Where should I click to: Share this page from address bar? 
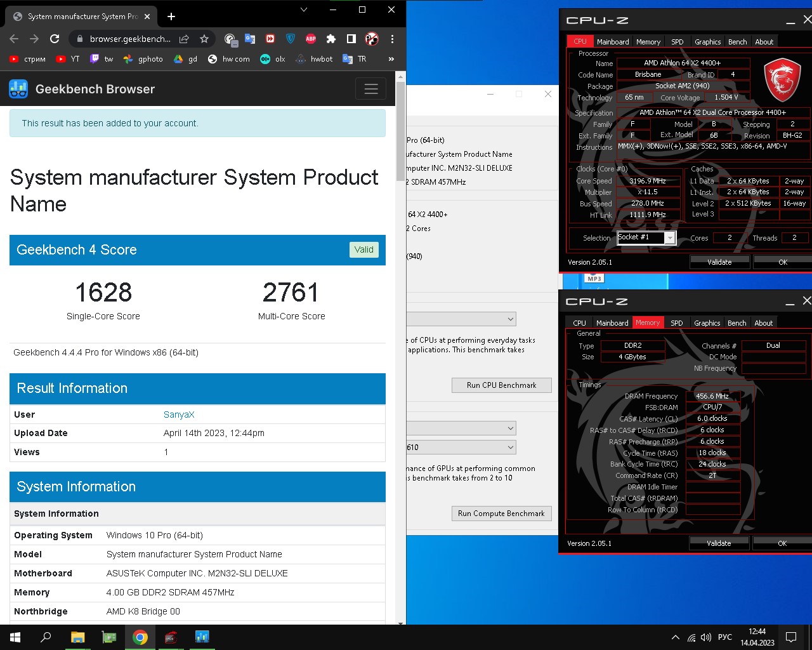184,39
